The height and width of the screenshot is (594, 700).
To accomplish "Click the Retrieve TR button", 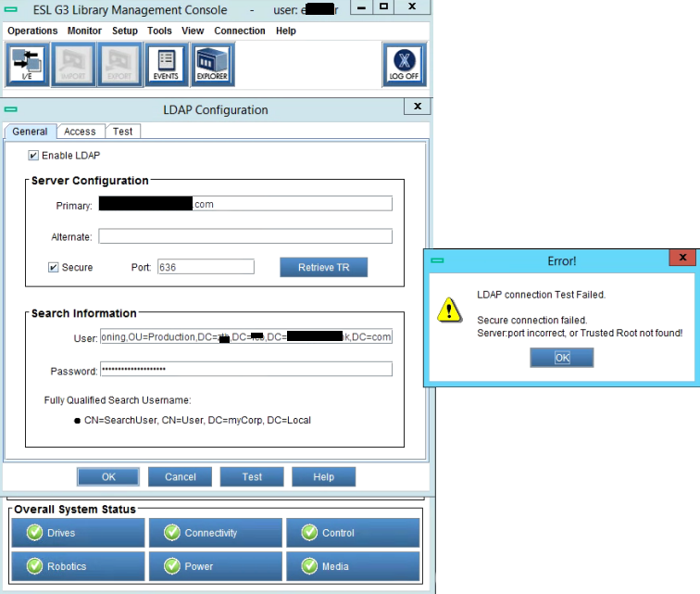I will [x=323, y=268].
